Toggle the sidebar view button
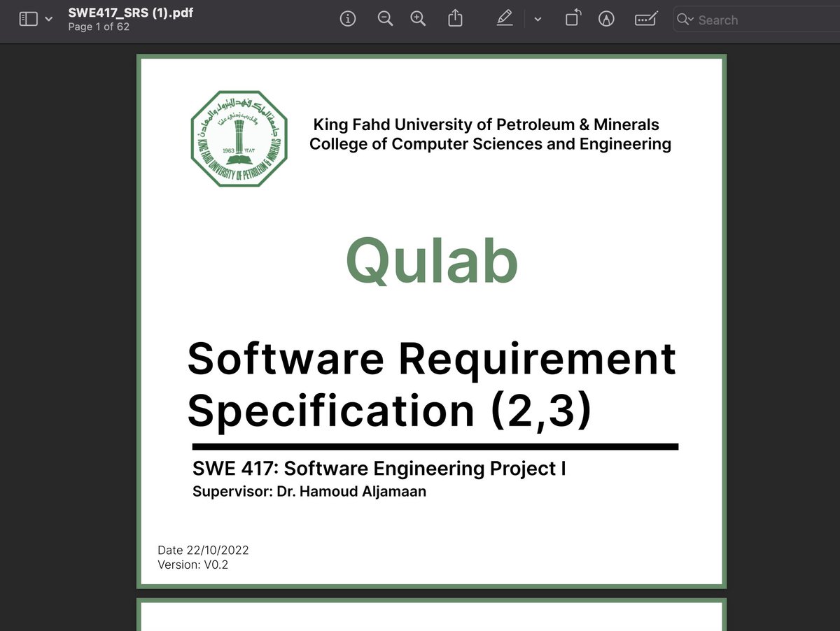This screenshot has height=631, width=840. pyautogui.click(x=28, y=20)
